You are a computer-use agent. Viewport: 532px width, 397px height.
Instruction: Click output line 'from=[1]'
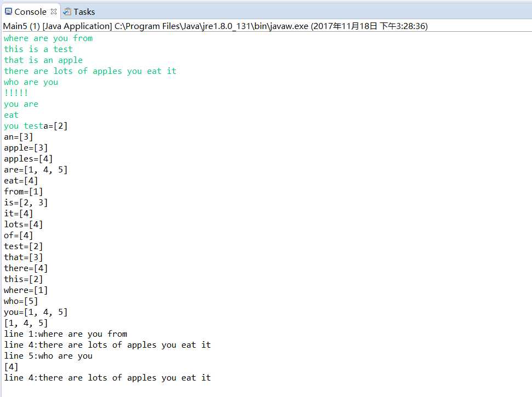coord(24,192)
